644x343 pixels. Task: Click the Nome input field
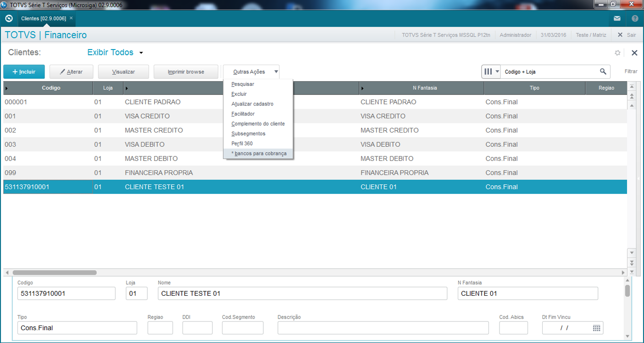coord(302,293)
